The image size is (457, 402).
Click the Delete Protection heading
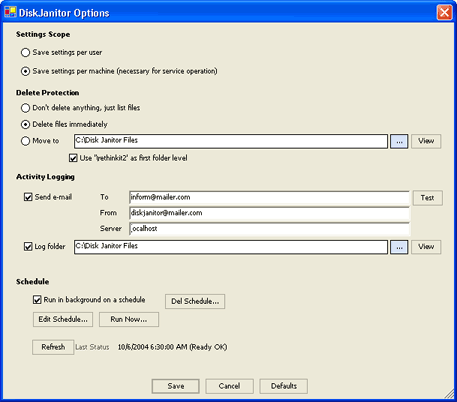tap(47, 93)
